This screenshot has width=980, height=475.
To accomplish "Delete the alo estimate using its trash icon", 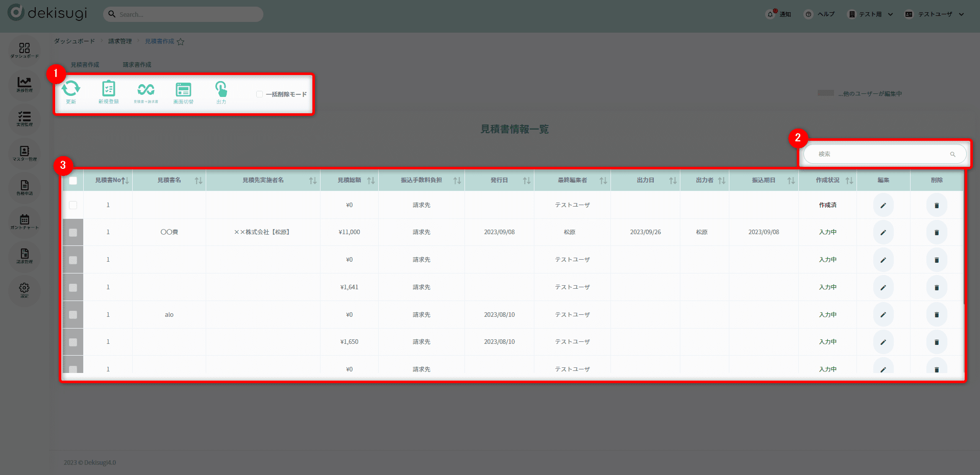I will pyautogui.click(x=937, y=315).
